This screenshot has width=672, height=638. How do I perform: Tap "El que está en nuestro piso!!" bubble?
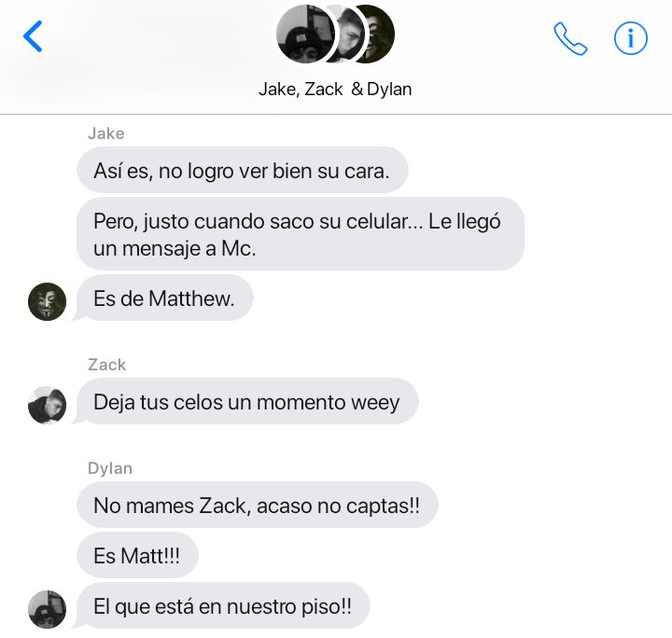[x=222, y=606]
